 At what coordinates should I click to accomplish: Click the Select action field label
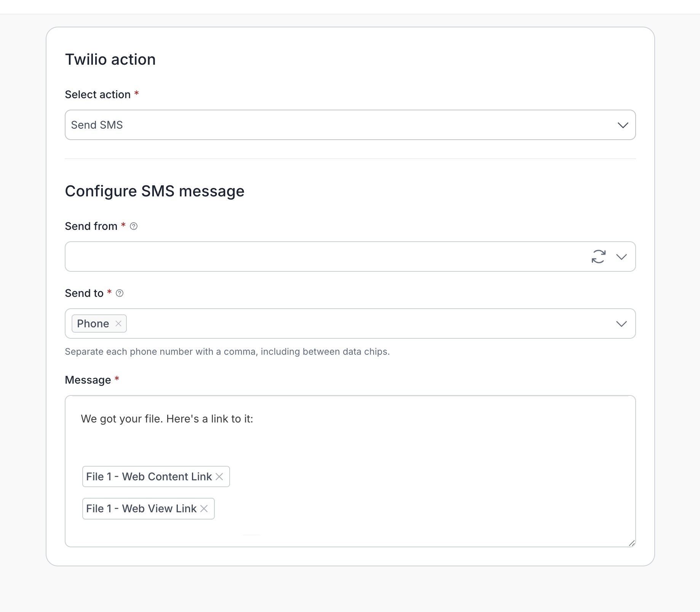pyautogui.click(x=98, y=94)
